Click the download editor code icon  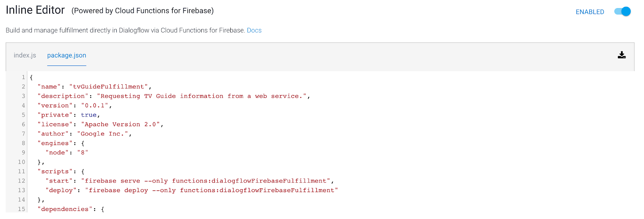pos(621,55)
